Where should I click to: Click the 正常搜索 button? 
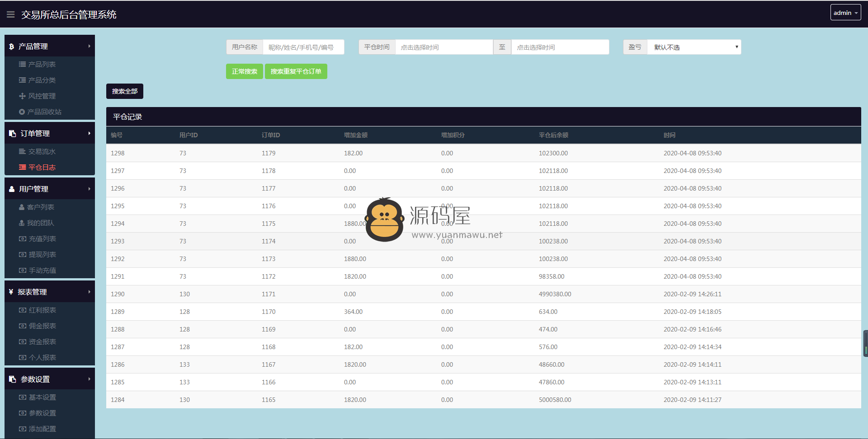(245, 71)
